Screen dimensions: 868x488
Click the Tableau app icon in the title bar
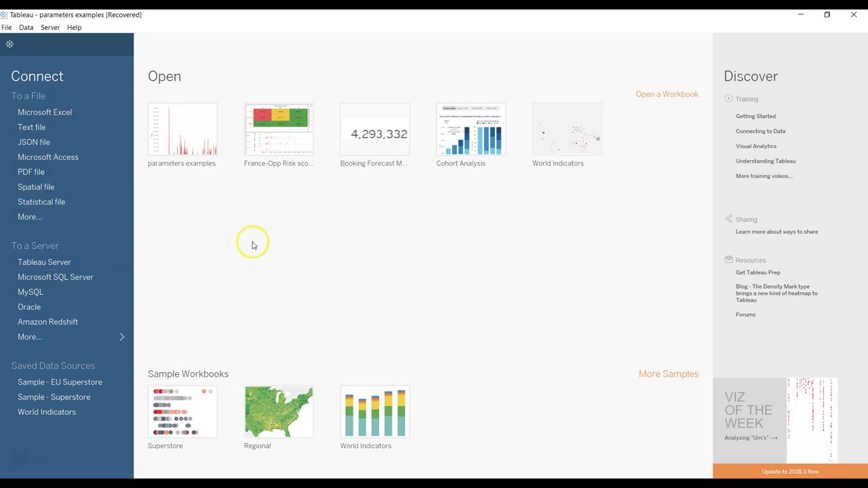3,14
